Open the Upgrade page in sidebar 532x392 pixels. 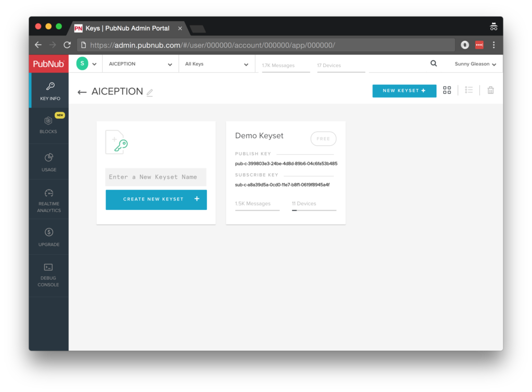click(49, 237)
